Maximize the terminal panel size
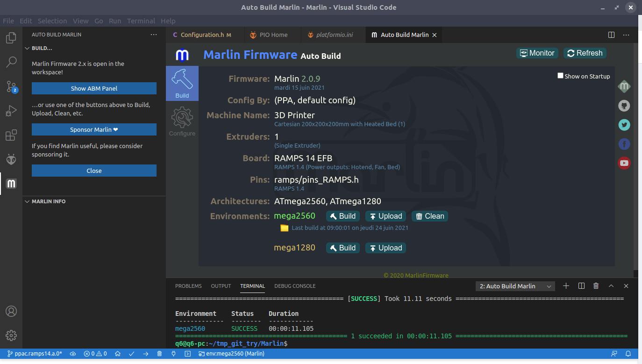The height and width of the screenshot is (364, 642). click(611, 286)
